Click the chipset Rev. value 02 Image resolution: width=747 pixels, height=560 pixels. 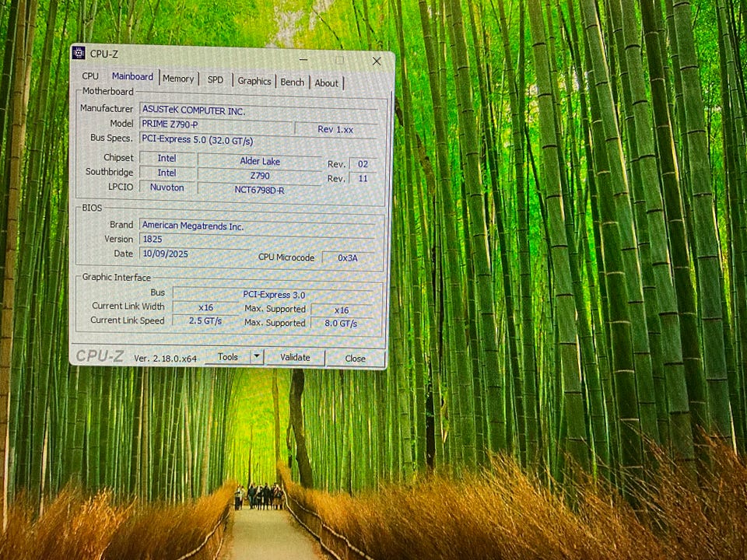[x=363, y=164]
